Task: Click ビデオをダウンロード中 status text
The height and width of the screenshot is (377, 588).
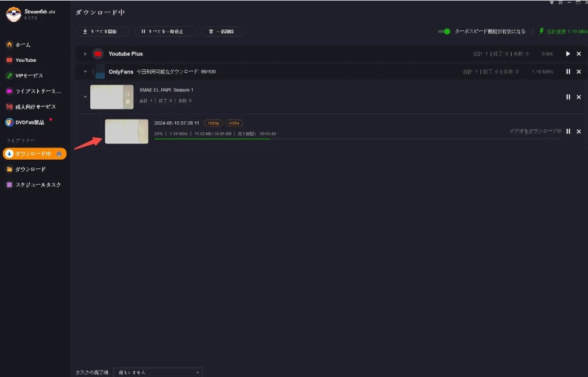Action: coord(536,132)
